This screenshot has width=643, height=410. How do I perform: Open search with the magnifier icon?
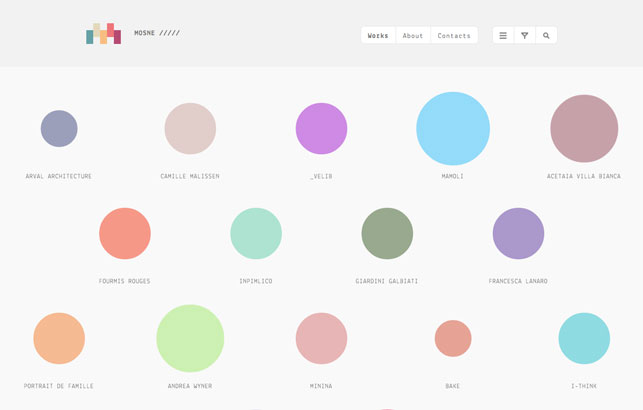[x=546, y=35]
